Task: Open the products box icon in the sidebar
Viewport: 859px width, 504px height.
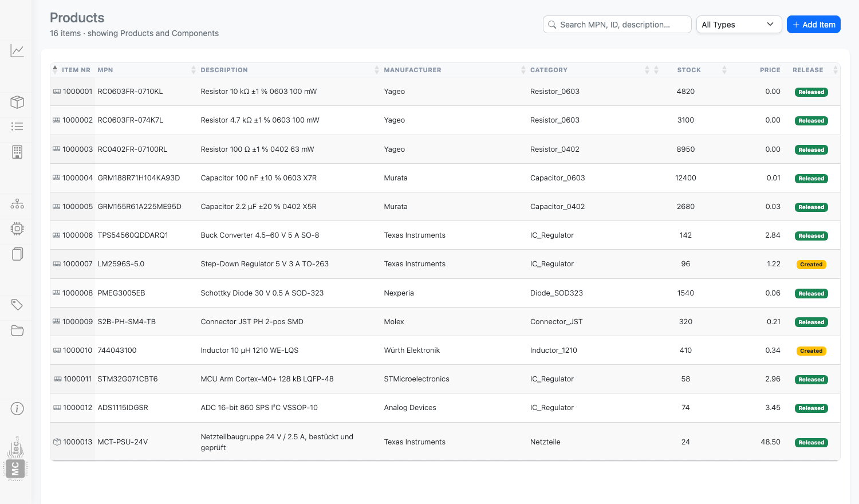Action: pos(17,102)
